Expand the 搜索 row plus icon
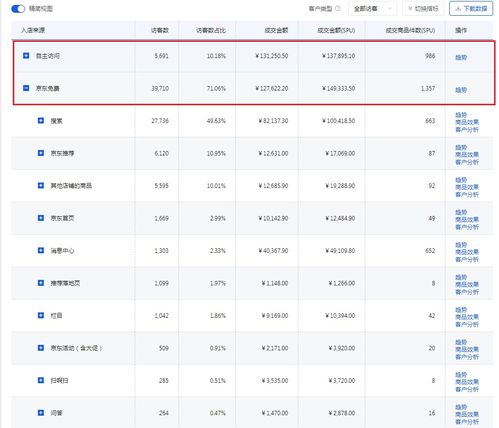 41,120
